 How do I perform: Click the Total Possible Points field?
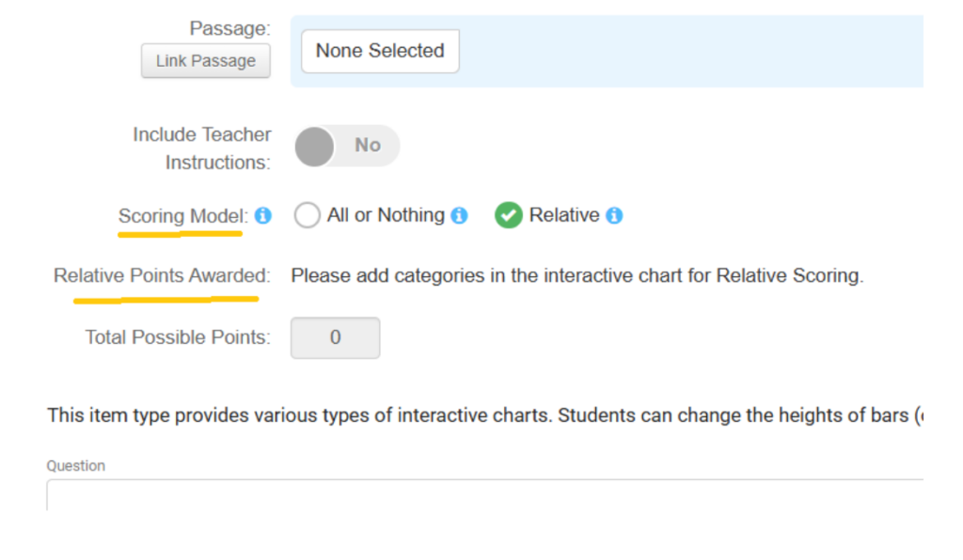(x=335, y=338)
